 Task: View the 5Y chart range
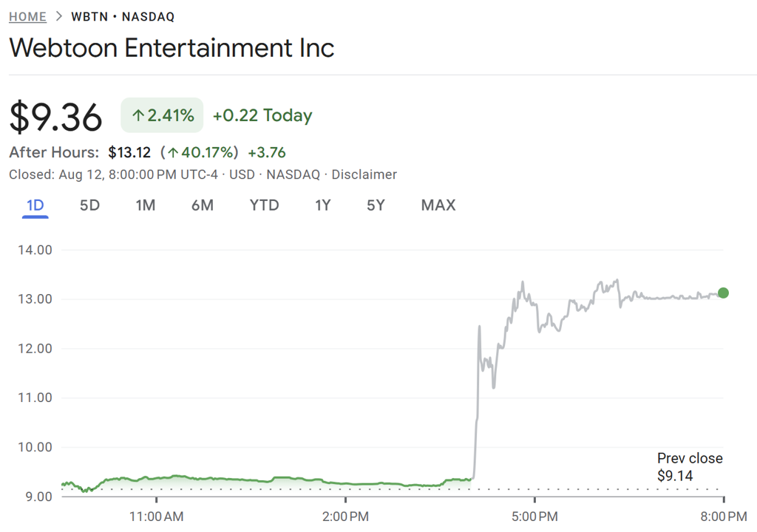(x=376, y=205)
